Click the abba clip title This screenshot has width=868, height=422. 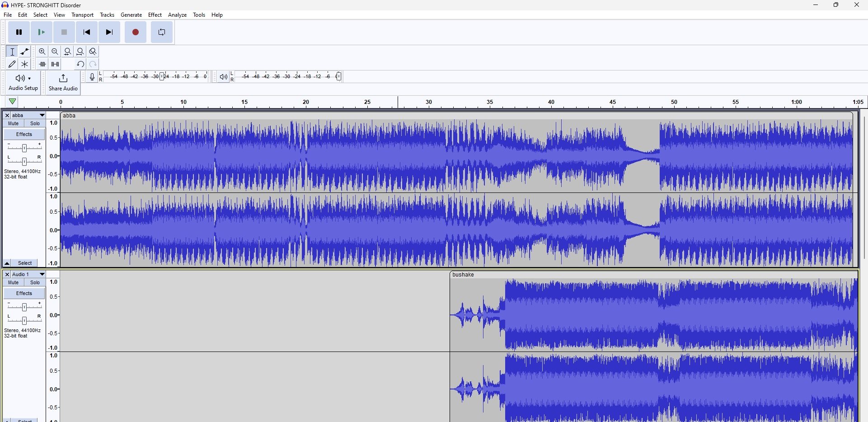[70, 116]
